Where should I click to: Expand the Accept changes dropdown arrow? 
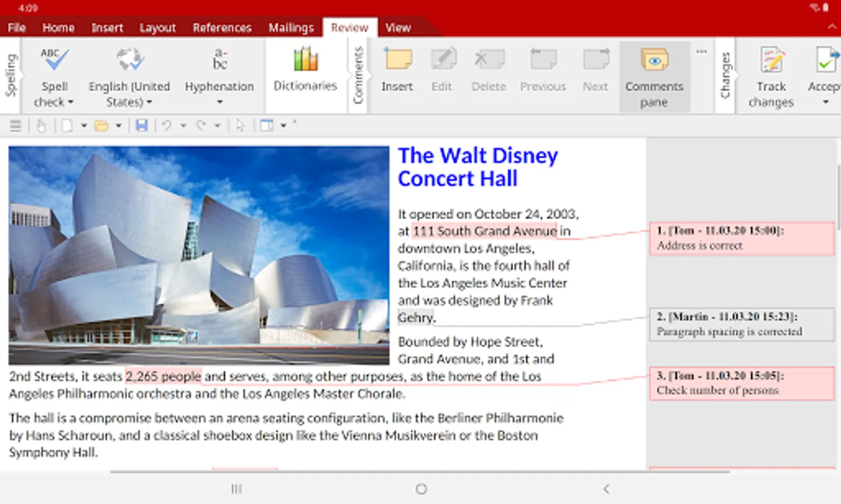point(825,102)
